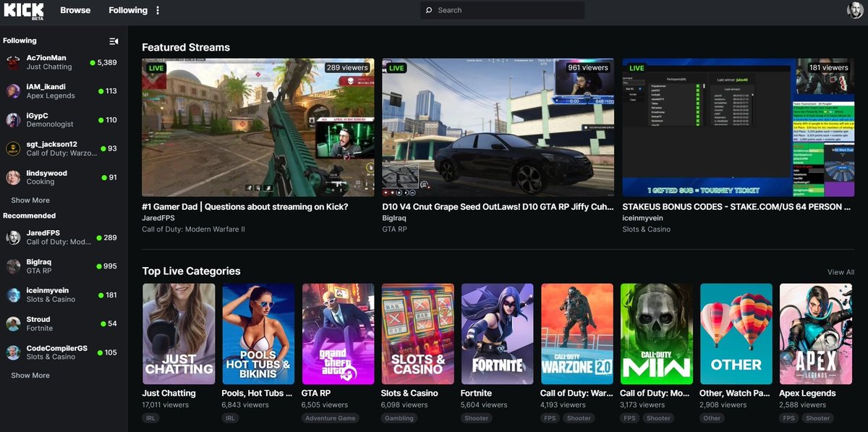
Task: Open the Call of Duty Warzone 2.0 card
Action: coord(576,334)
